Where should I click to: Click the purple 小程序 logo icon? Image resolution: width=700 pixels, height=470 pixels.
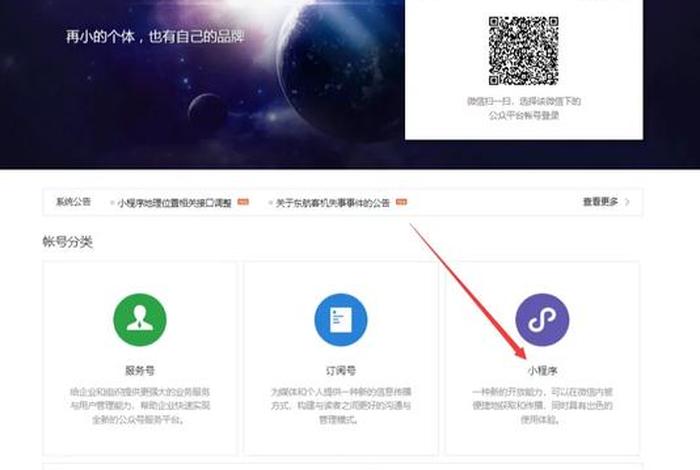tap(542, 320)
